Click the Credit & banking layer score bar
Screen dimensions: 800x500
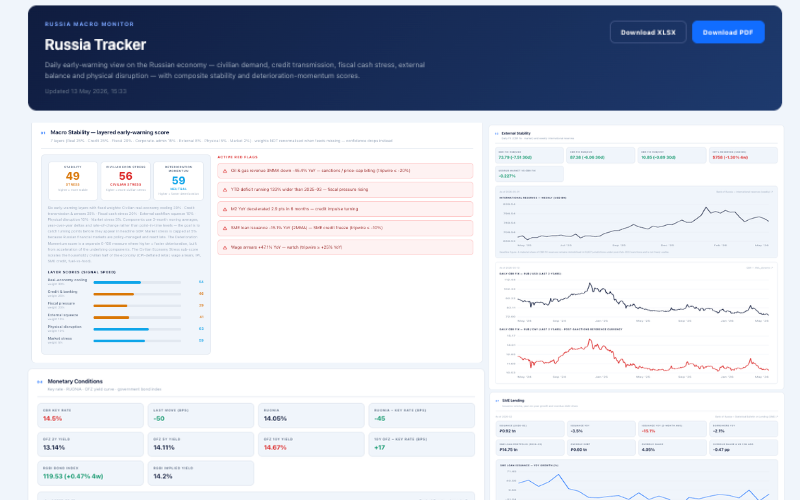(x=137, y=294)
